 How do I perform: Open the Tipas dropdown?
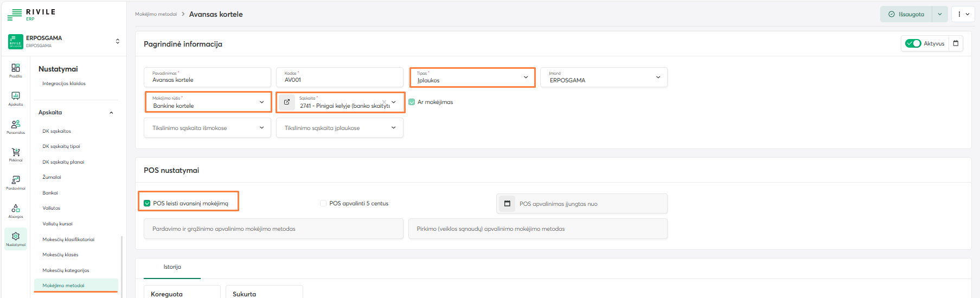[472, 77]
